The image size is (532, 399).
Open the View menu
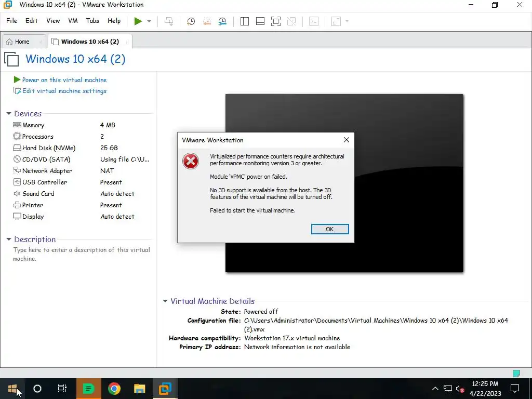pyautogui.click(x=53, y=21)
